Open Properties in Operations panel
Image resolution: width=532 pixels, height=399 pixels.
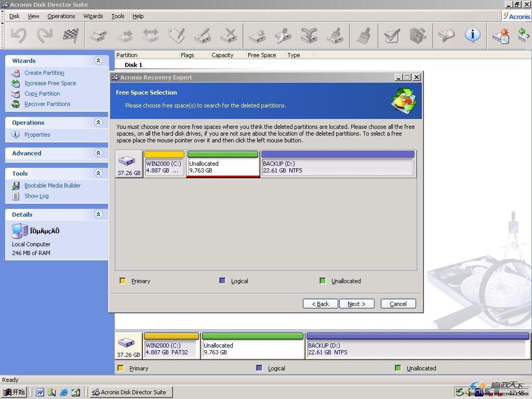[37, 135]
